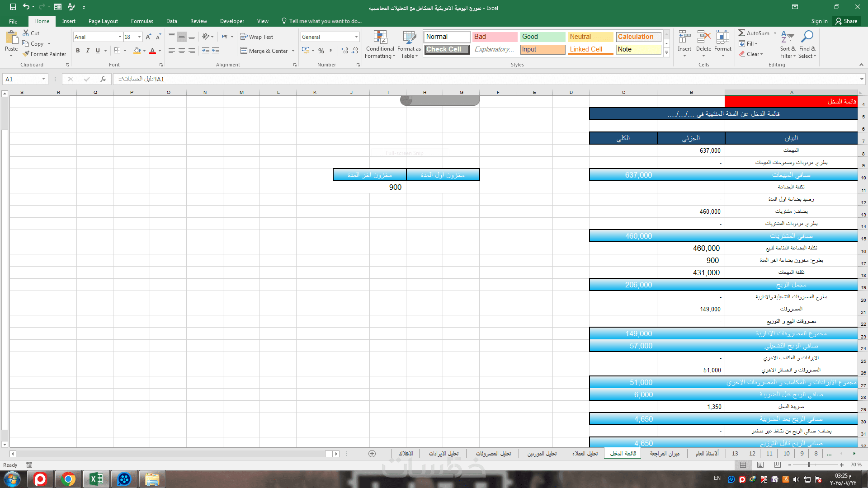
Task: Click the Merge & Center icon
Action: pos(244,51)
